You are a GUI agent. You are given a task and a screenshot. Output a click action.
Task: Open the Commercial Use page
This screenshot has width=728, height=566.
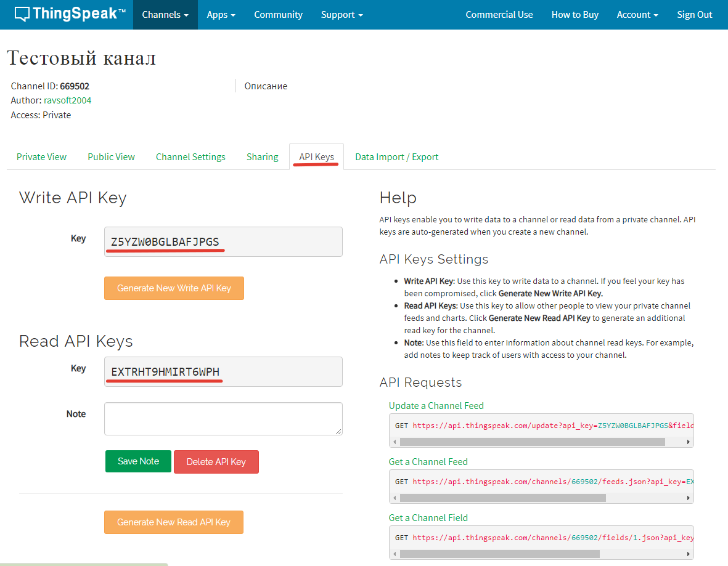pos(499,15)
